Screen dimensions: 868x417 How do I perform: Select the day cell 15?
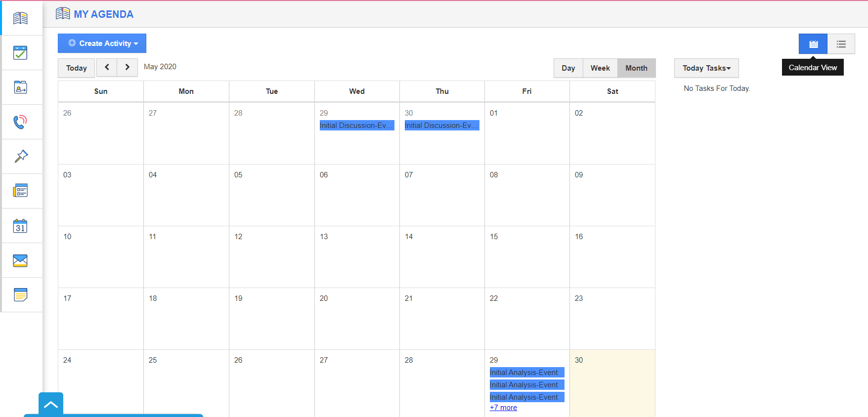tap(527, 257)
